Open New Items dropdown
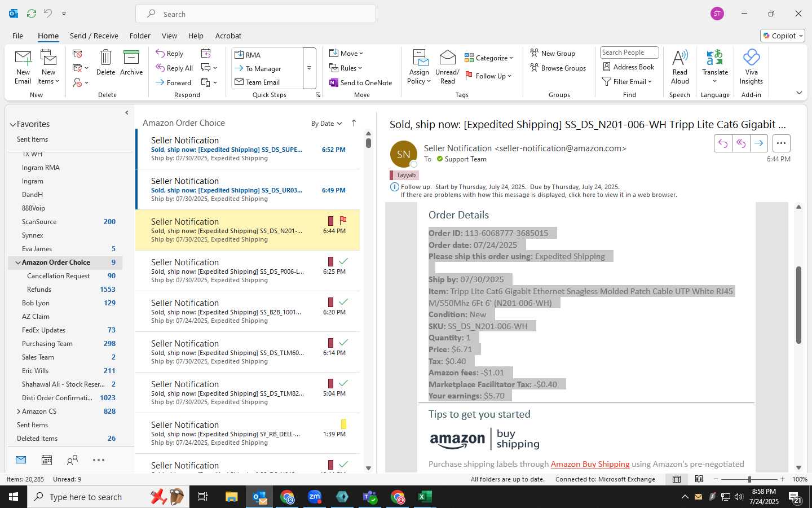This screenshot has height=508, width=812. tap(48, 67)
